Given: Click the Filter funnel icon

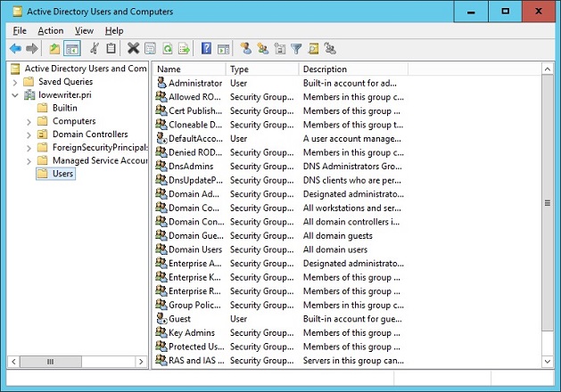Looking at the screenshot, I should [x=296, y=48].
